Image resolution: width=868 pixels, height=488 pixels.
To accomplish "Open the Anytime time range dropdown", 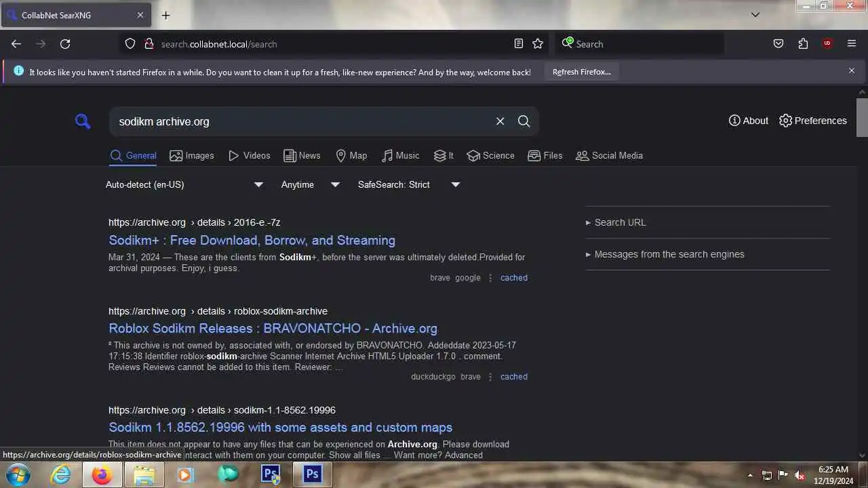I will click(x=311, y=184).
